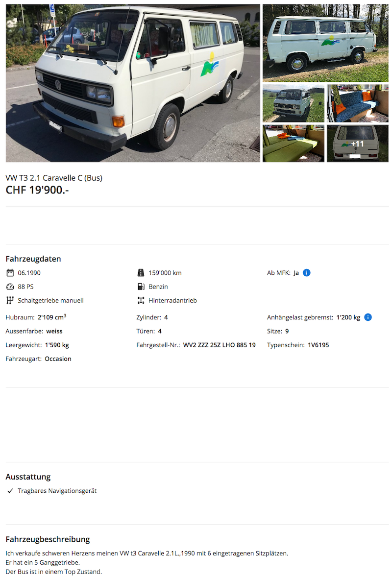The width and height of the screenshot is (392, 577).
Task: Open the side-view van photo on the grass
Action: pyautogui.click(x=325, y=43)
